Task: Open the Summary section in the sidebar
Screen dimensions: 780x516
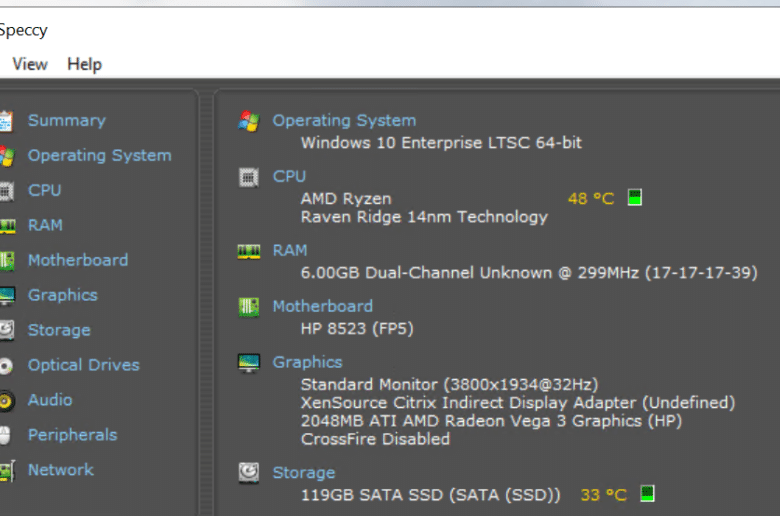Action: pyautogui.click(x=67, y=120)
